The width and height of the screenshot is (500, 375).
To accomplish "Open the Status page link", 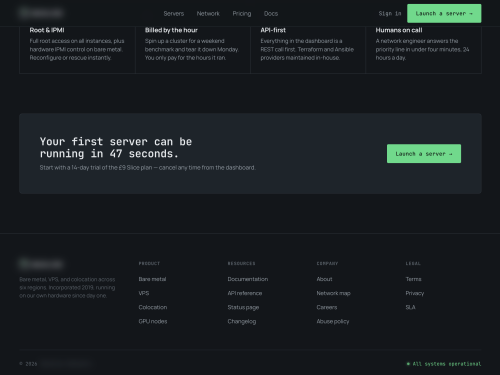I will [243, 307].
